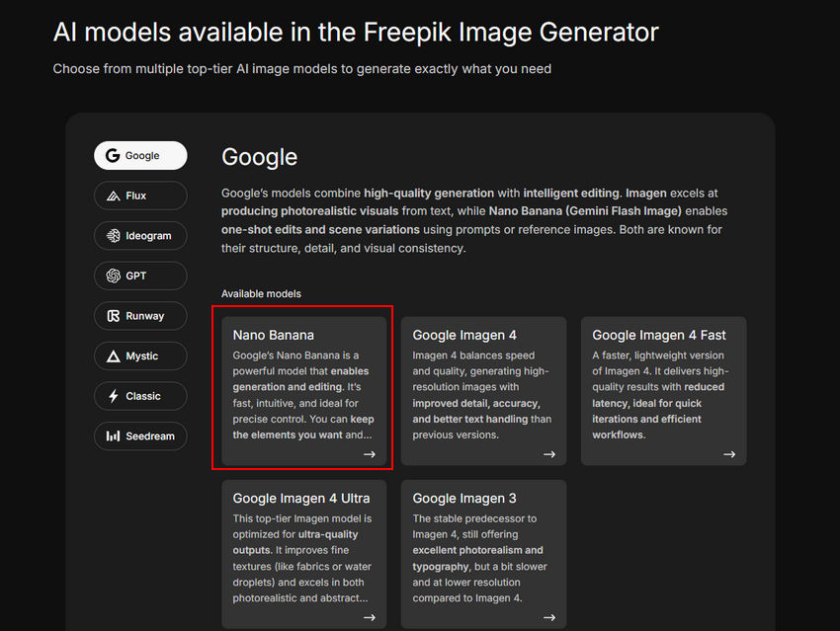Click the Runway logo icon
This screenshot has width=840, height=631.
tap(113, 316)
